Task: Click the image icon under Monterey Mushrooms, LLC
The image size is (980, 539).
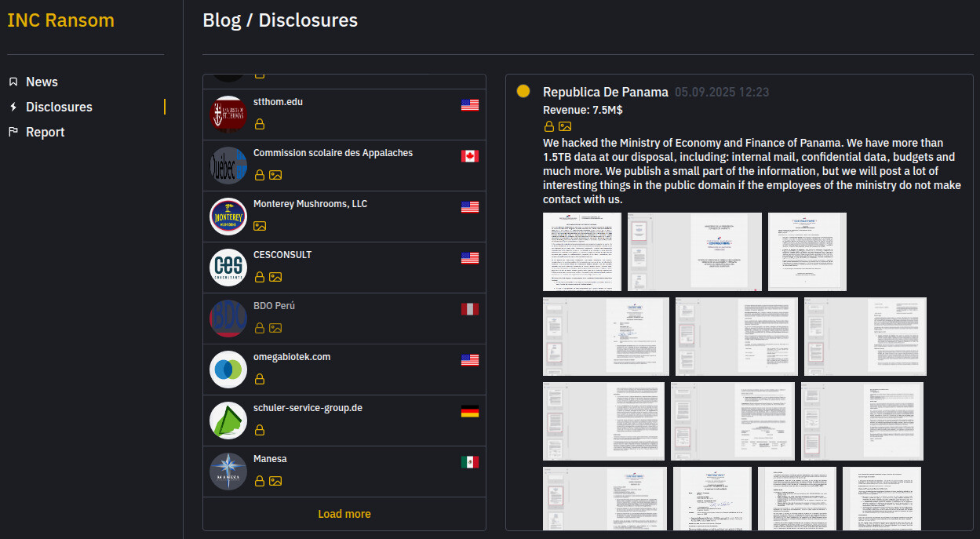Action: click(260, 226)
